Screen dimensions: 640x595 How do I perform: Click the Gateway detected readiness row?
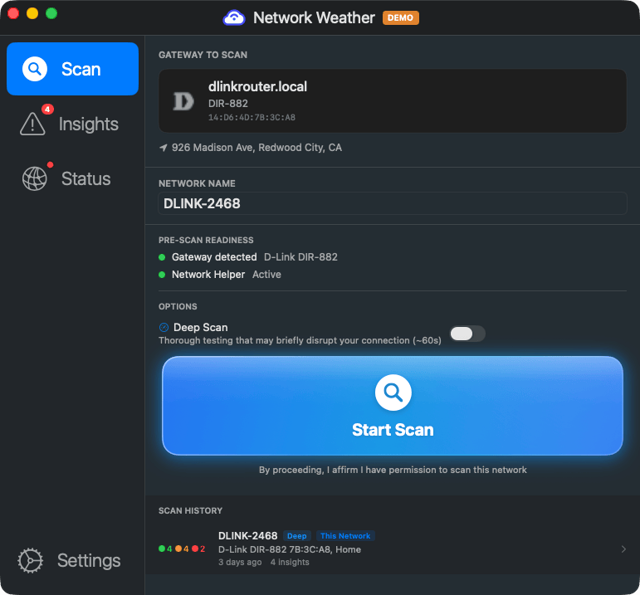tap(248, 257)
